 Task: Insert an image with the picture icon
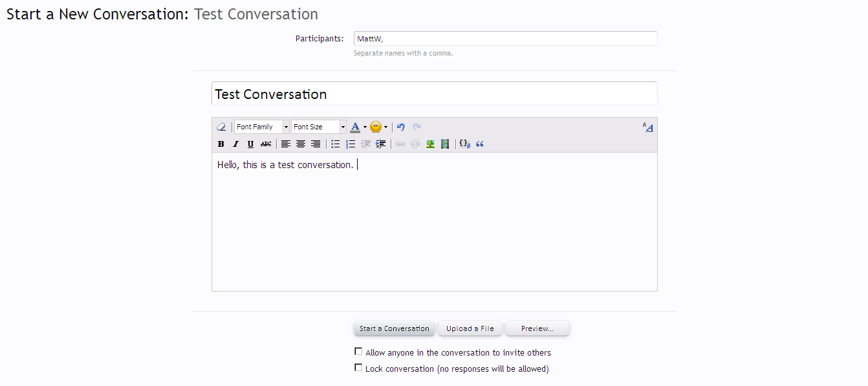430,144
